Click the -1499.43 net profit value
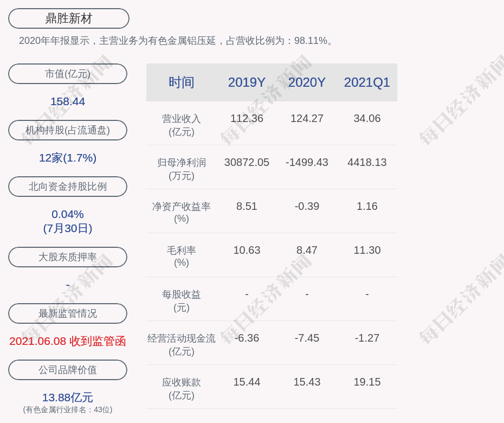 point(307,162)
